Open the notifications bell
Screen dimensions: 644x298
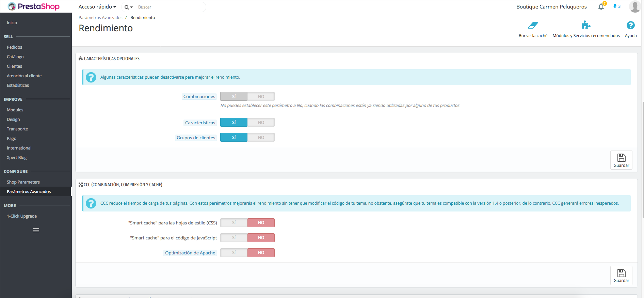coord(601,6)
